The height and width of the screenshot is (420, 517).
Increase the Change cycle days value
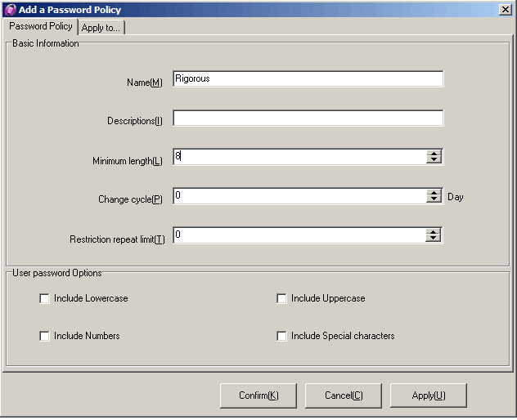434,192
